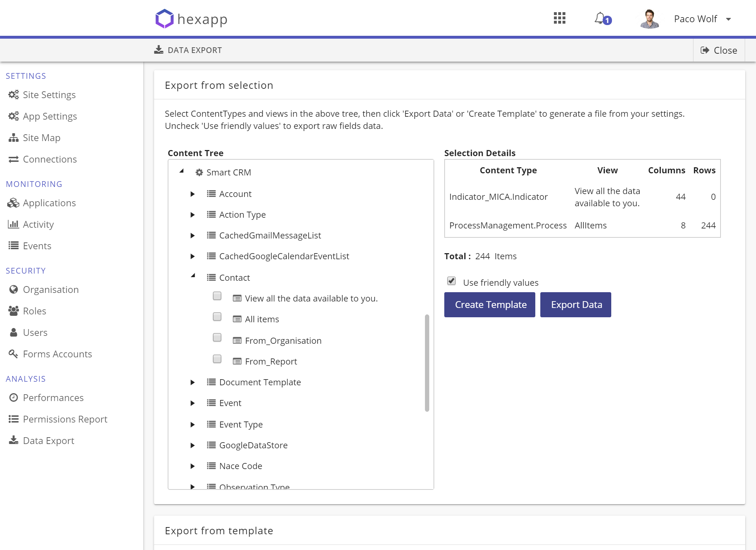This screenshot has width=756, height=550.
Task: Click the Smart CRM gear icon
Action: tap(199, 172)
